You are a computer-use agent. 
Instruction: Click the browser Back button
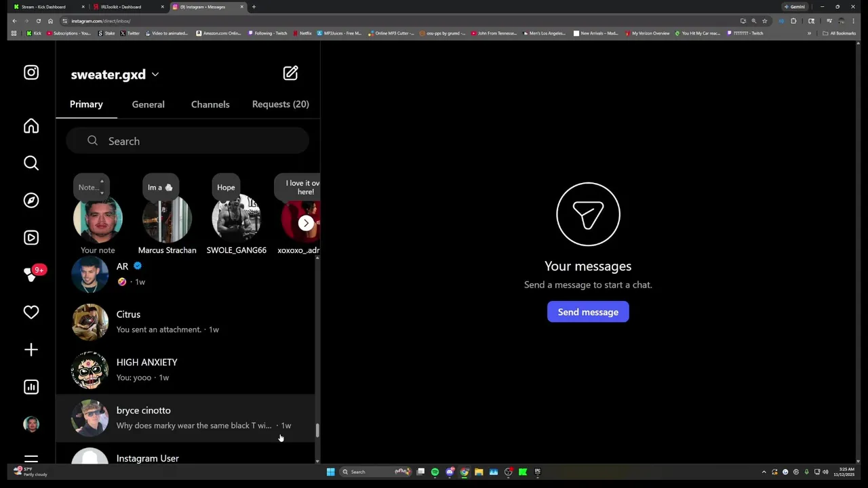tap(14, 21)
